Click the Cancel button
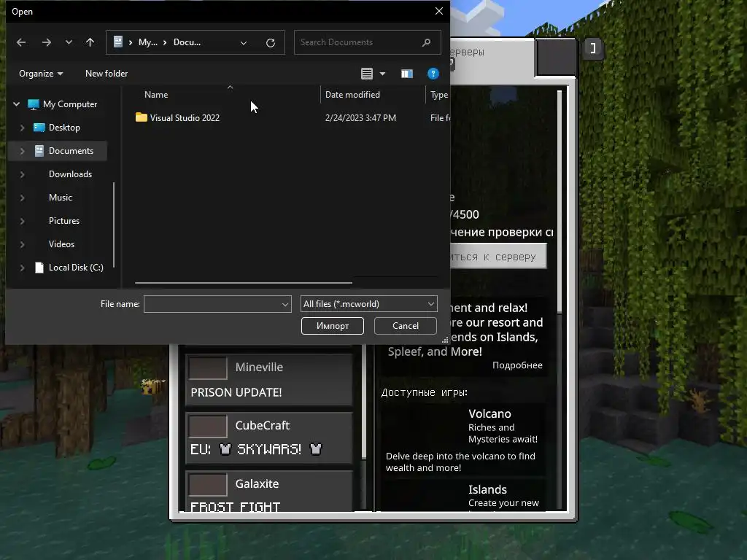The width and height of the screenshot is (747, 560). point(406,326)
